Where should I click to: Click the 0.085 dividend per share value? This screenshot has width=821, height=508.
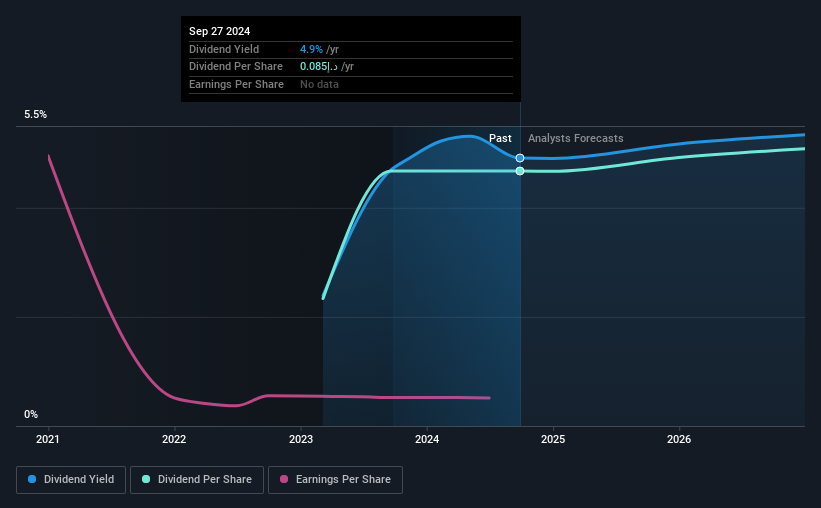click(x=318, y=67)
